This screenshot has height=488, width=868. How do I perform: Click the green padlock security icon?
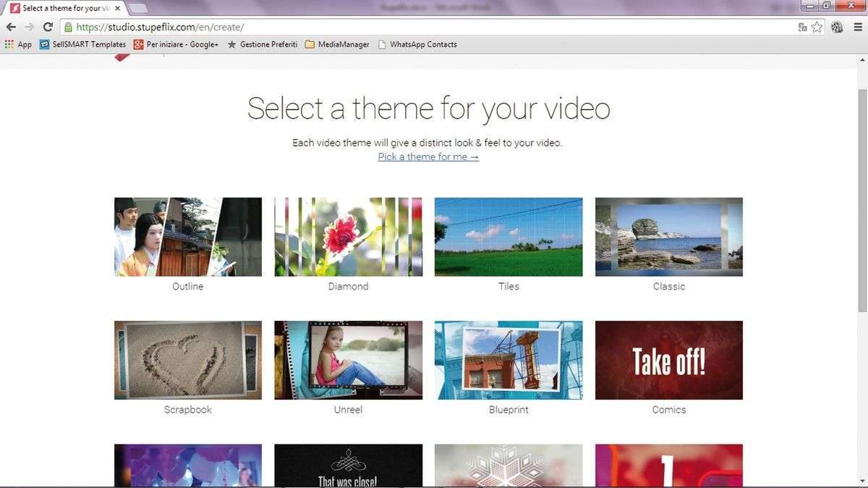(68, 28)
